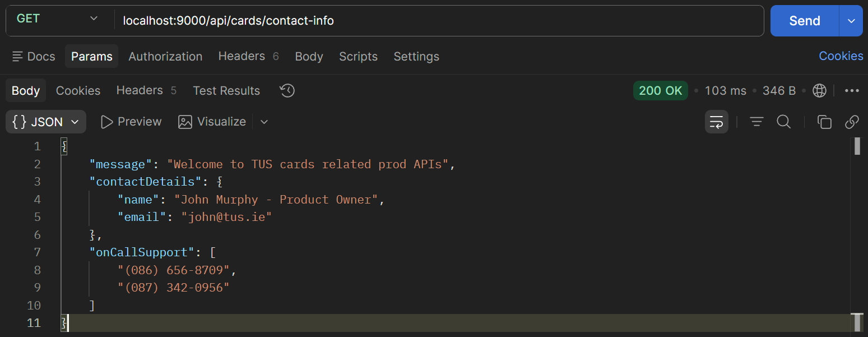This screenshot has width=868, height=337.
Task: Show the Preview of the response
Action: click(x=131, y=122)
